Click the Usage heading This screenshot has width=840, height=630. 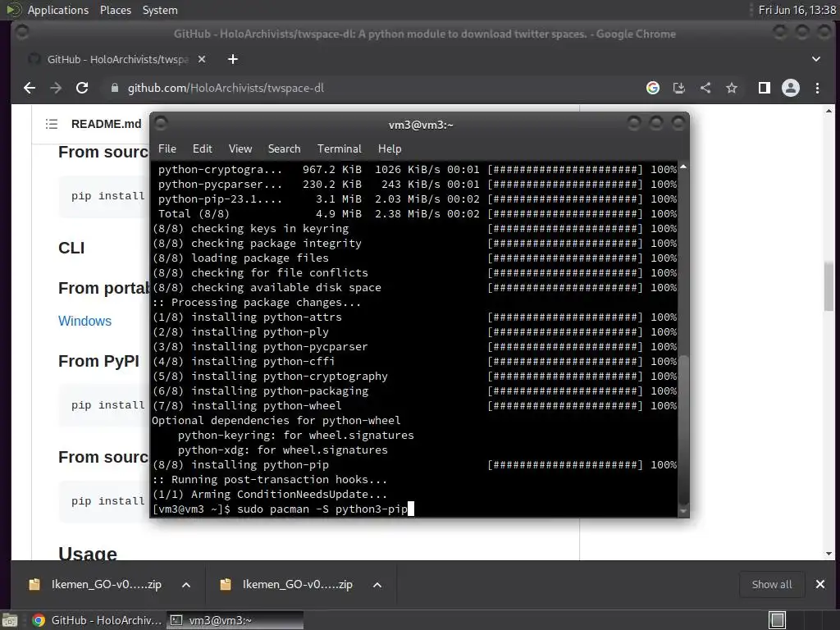(x=87, y=553)
